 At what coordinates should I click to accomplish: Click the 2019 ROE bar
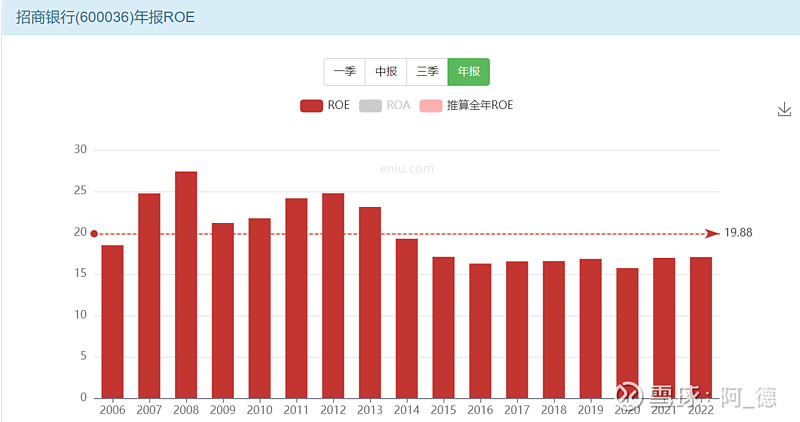(x=590, y=329)
